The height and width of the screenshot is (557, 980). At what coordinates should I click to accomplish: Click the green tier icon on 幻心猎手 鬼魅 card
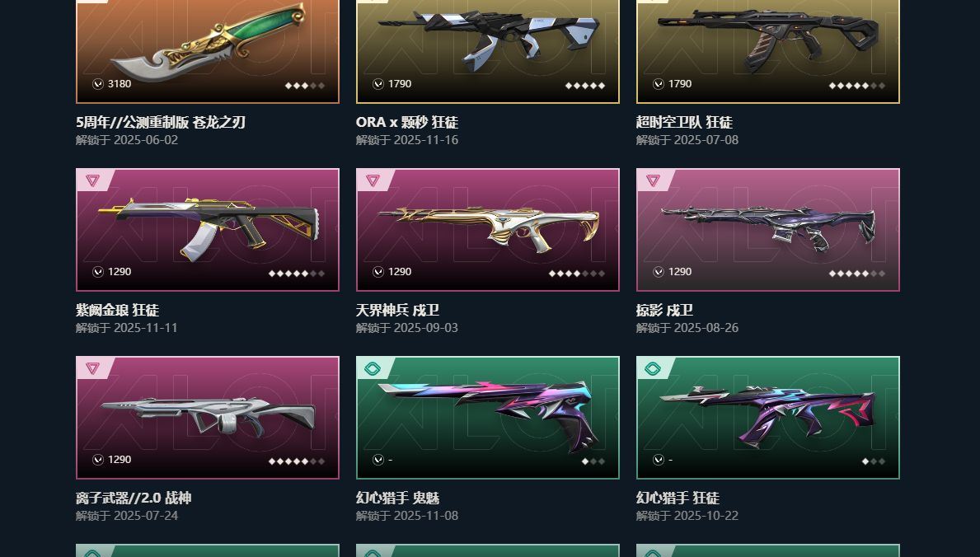(x=373, y=369)
